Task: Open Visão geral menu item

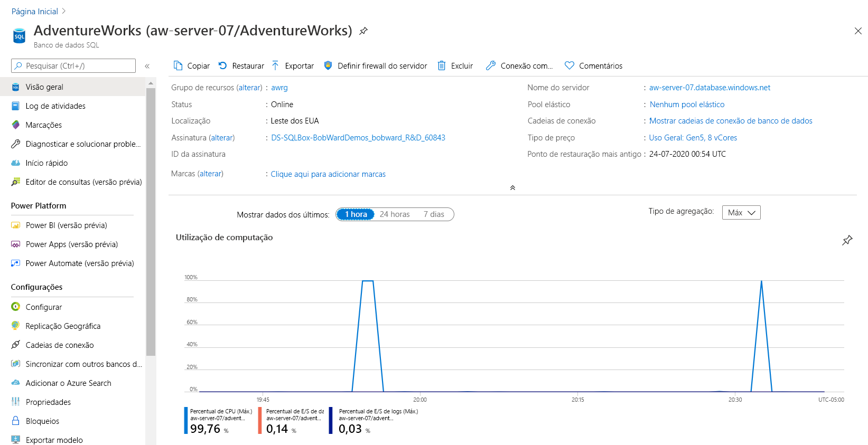Action: click(73, 87)
